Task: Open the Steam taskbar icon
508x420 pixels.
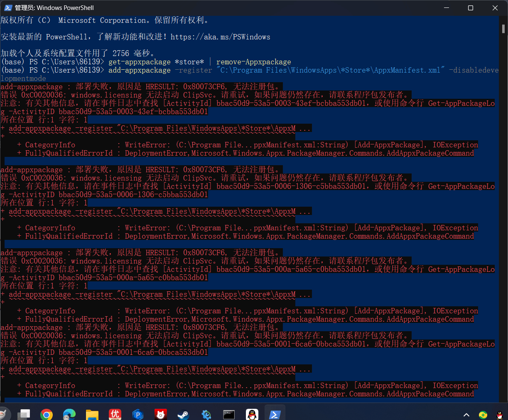Action: [183, 414]
